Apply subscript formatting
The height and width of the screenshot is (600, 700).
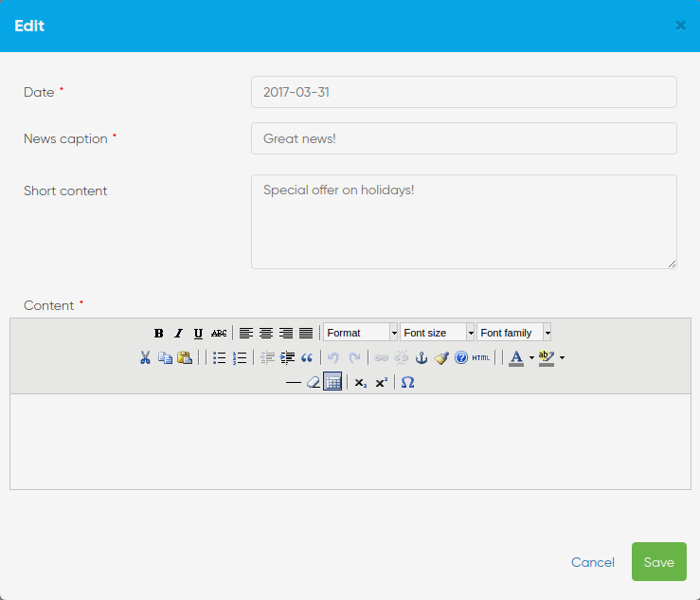361,382
